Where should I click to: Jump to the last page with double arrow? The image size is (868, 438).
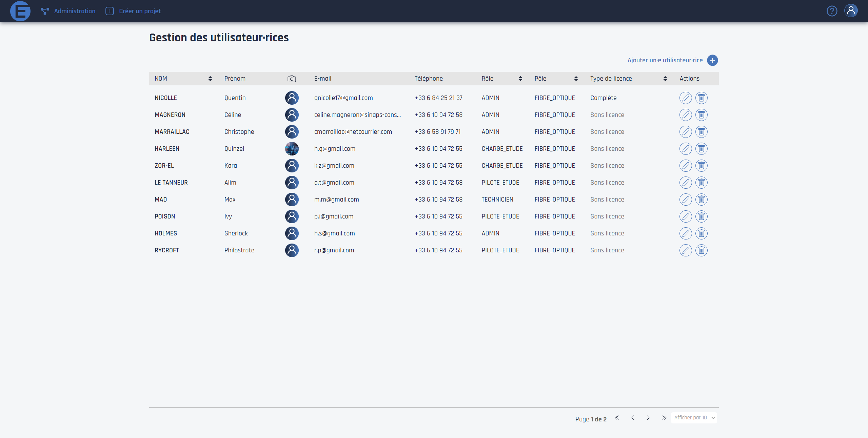coord(664,418)
